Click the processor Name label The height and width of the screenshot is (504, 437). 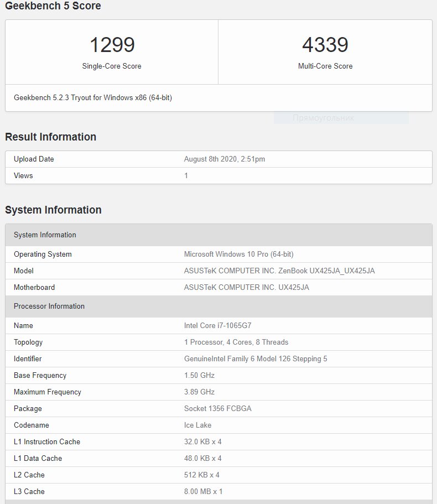[x=23, y=326]
